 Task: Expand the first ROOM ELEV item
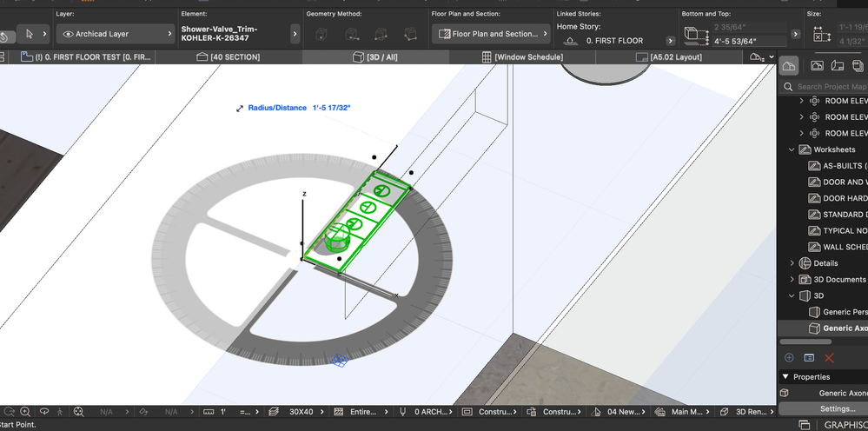click(801, 102)
